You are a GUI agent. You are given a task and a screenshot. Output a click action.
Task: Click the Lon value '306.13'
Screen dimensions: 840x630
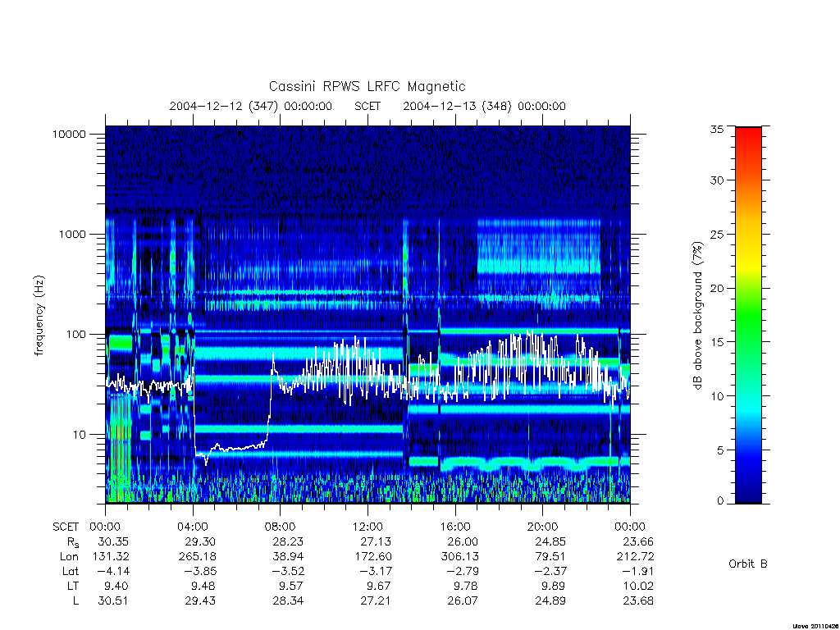pos(459,557)
